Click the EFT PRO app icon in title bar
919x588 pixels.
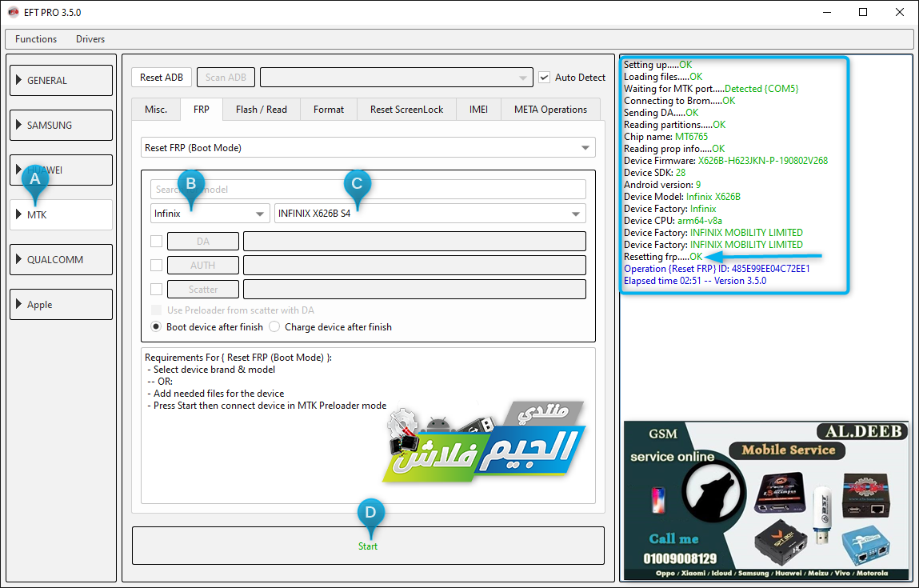(x=13, y=12)
